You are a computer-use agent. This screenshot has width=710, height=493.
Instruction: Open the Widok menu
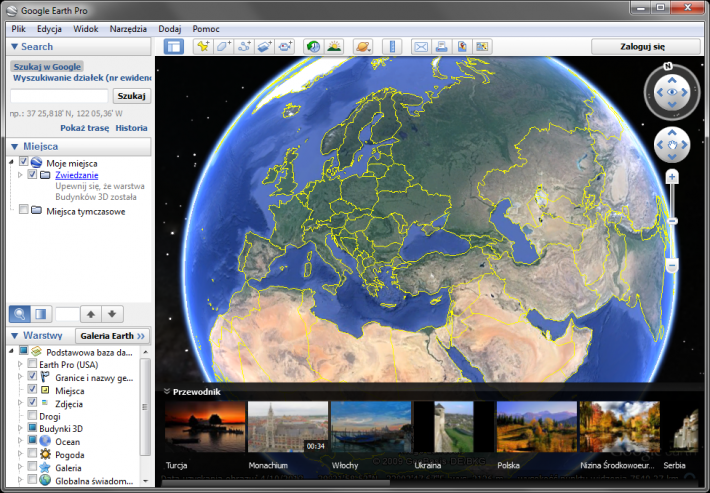(86, 29)
